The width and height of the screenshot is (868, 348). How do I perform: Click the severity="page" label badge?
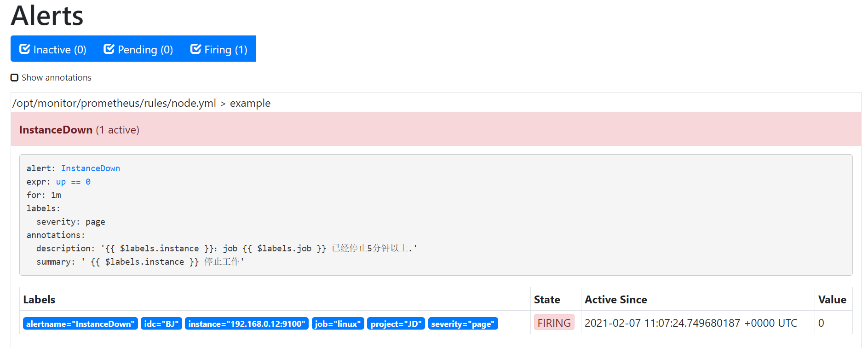(463, 324)
